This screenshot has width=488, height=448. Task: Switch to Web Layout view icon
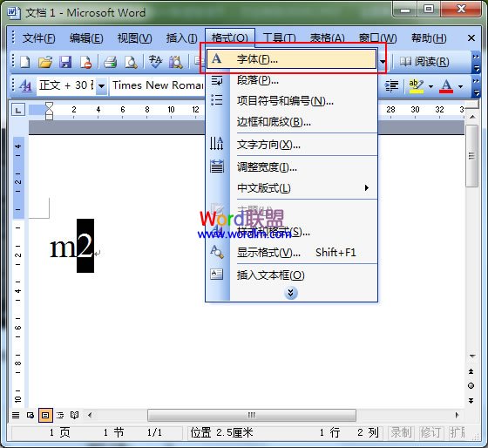point(30,415)
